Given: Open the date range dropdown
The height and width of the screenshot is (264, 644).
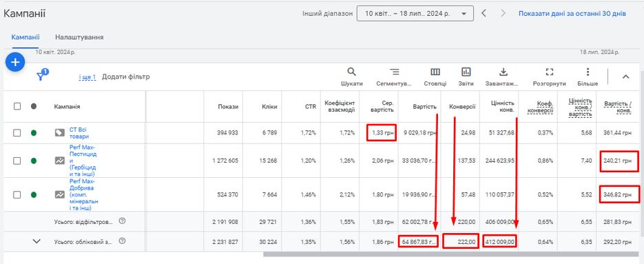Looking at the screenshot, I should point(415,14).
